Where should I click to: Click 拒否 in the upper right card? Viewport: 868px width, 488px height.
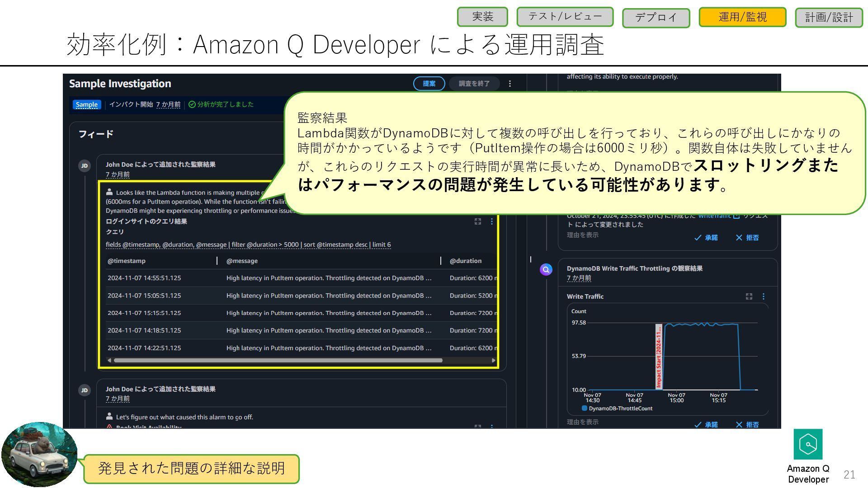click(x=747, y=238)
